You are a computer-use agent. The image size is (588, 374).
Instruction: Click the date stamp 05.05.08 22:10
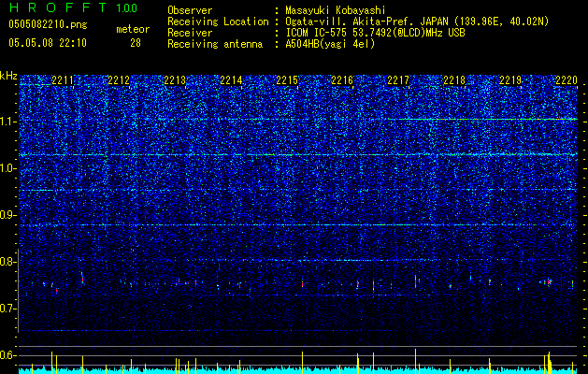[48, 43]
